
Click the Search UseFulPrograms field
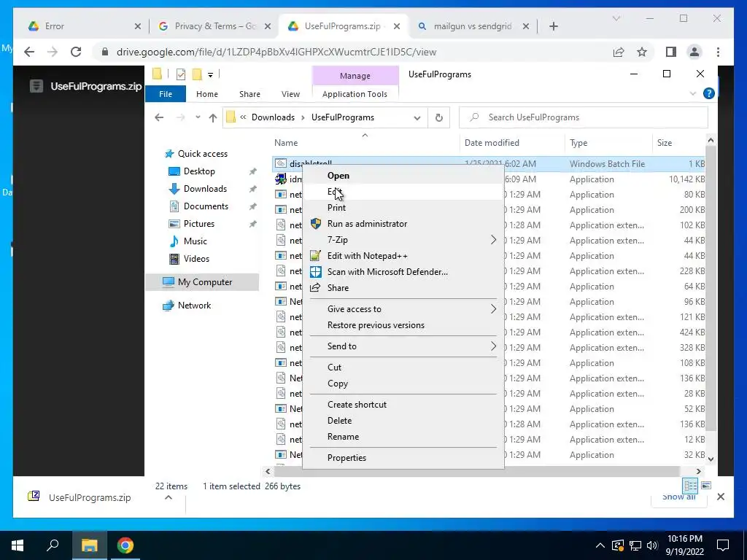click(583, 117)
